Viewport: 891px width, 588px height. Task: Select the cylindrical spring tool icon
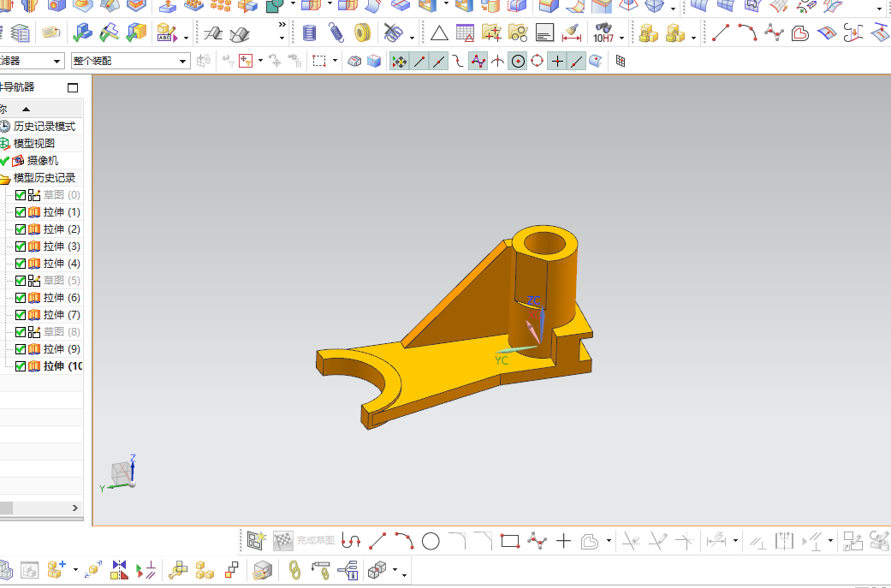point(309,33)
